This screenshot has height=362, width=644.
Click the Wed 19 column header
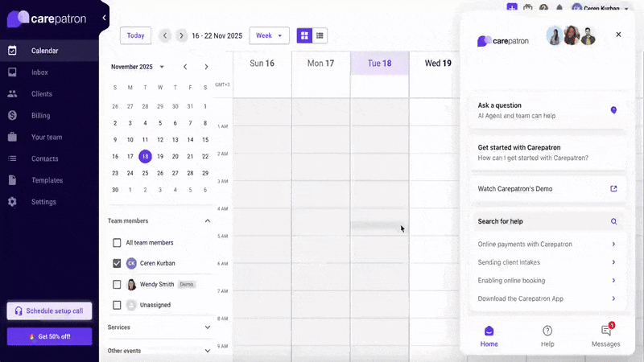click(438, 64)
